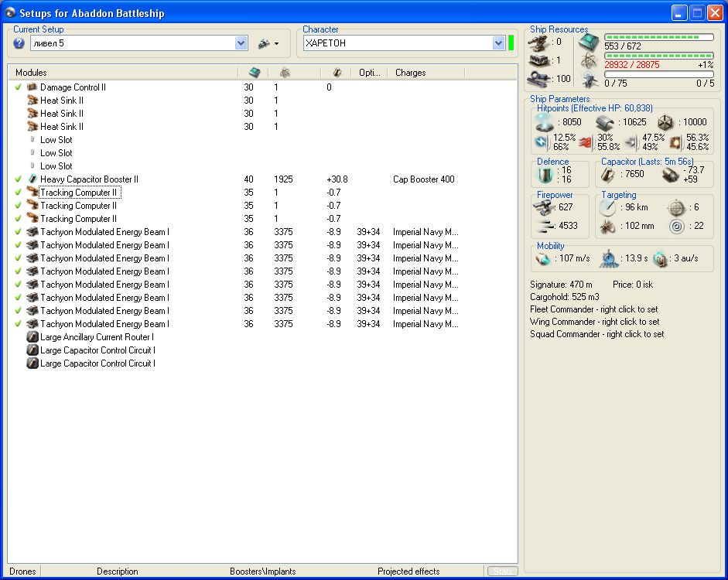Viewport: 728px width, 580px height.
Task: Click the Heavy Capacitor Booster II icon
Action: coord(32,179)
